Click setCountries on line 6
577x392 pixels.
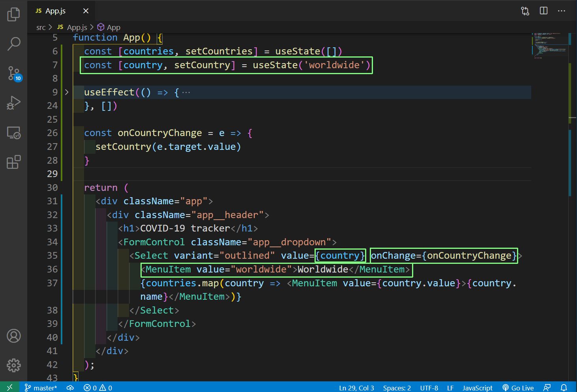click(219, 51)
